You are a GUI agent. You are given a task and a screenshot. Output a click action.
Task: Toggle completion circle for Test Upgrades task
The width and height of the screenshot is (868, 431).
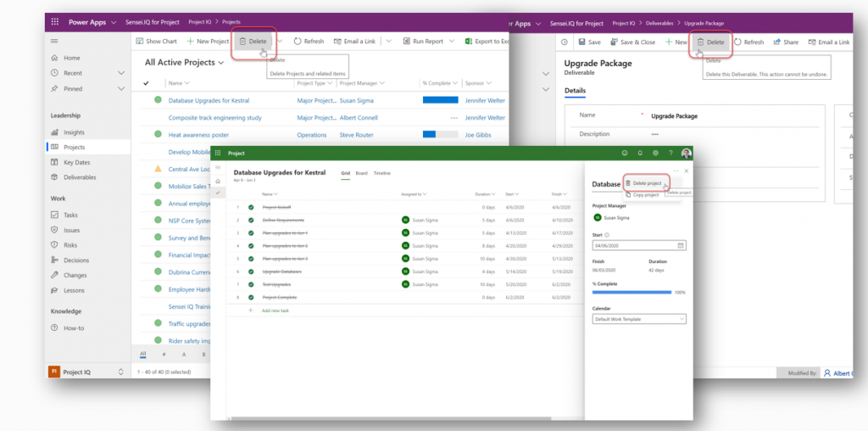251,284
